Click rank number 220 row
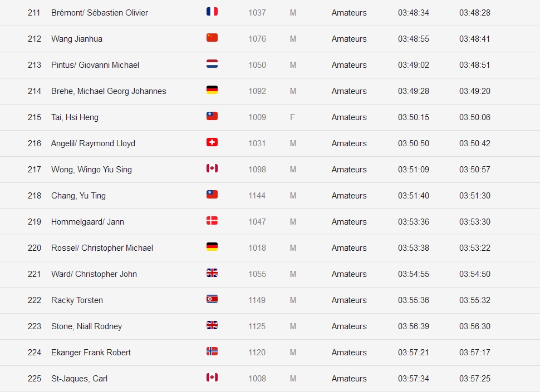Viewport: 540px width, 392px height. coord(35,248)
